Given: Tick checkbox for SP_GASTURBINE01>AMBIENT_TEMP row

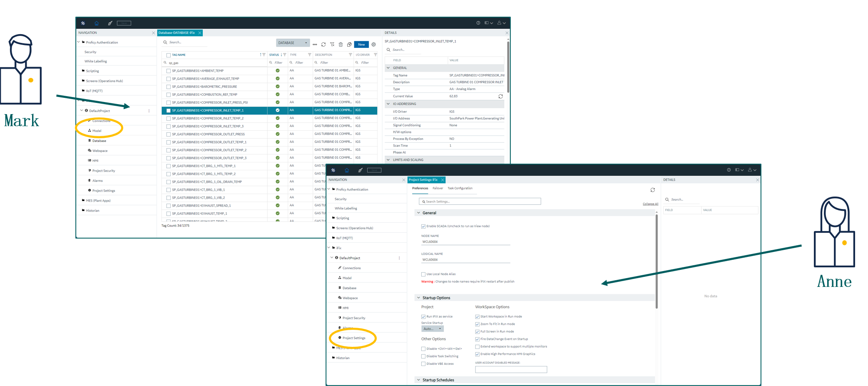Looking at the screenshot, I should click(169, 71).
